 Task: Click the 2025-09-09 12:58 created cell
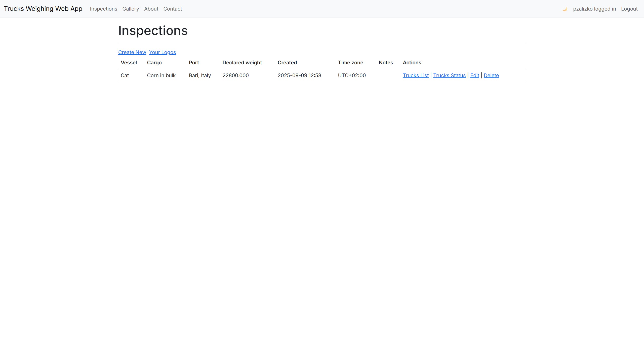point(299,75)
